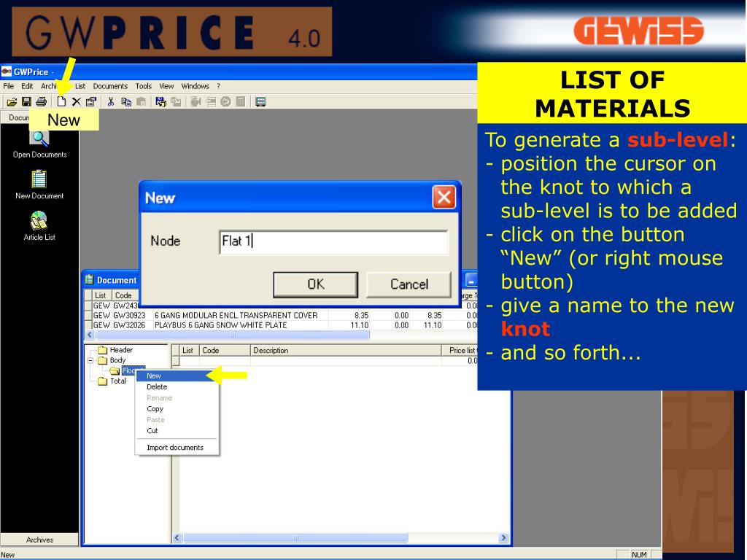Click the row selector for GW30923
This screenshot has height=560, width=747.
point(88,315)
